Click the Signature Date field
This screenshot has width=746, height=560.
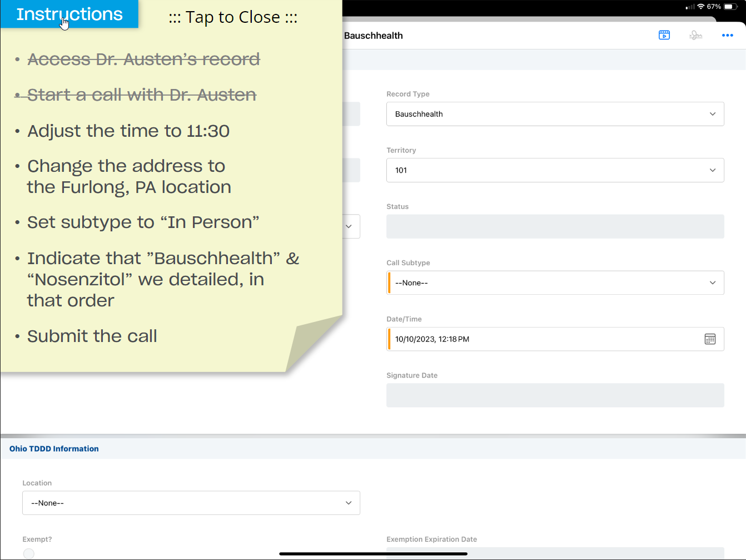pyautogui.click(x=555, y=395)
